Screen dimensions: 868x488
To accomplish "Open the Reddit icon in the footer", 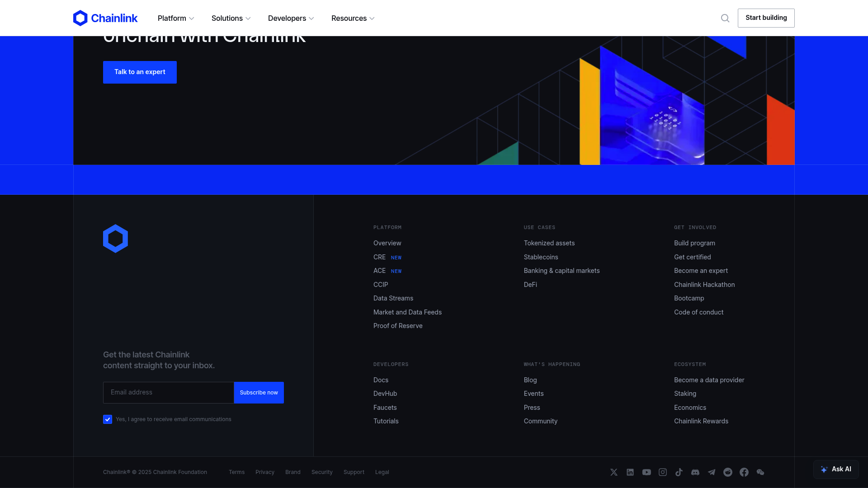I will 728,472.
